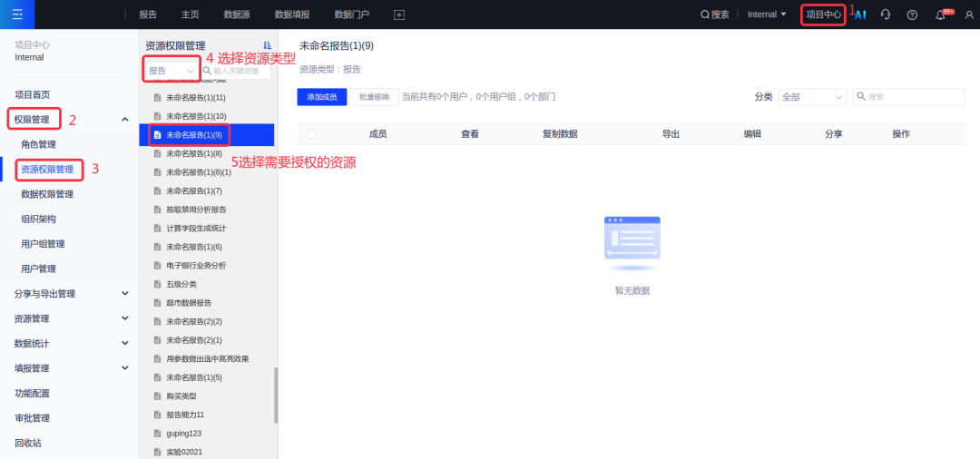Open the 报告 resource type dropdown
Image resolution: width=980 pixels, height=459 pixels.
[x=171, y=71]
